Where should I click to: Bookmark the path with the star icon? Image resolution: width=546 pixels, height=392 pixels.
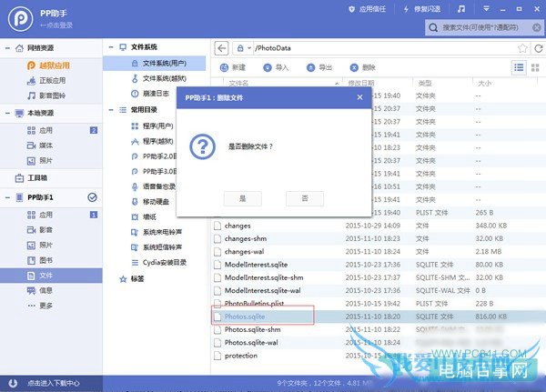522,48
